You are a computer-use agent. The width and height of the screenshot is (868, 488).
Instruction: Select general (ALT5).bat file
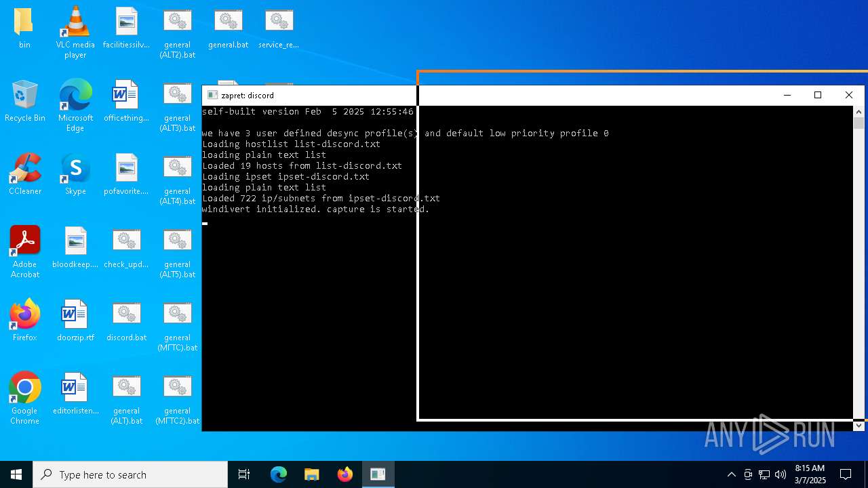[177, 251]
